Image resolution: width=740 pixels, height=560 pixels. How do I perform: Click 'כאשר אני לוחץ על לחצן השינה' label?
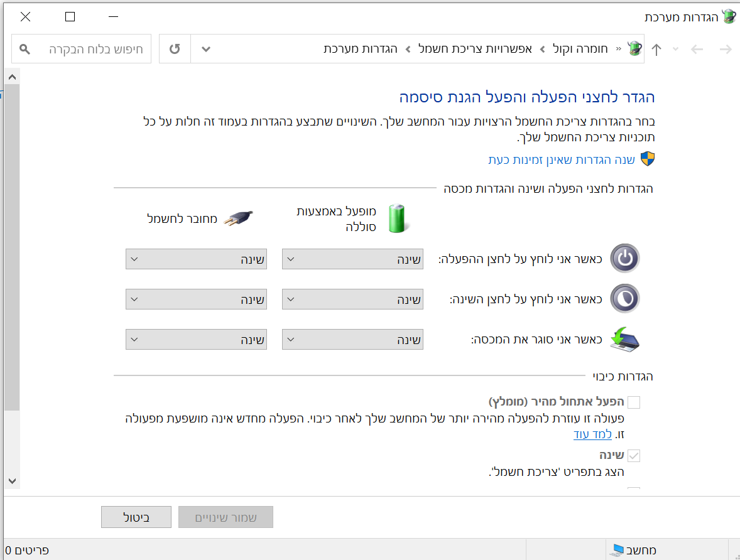tap(526, 299)
